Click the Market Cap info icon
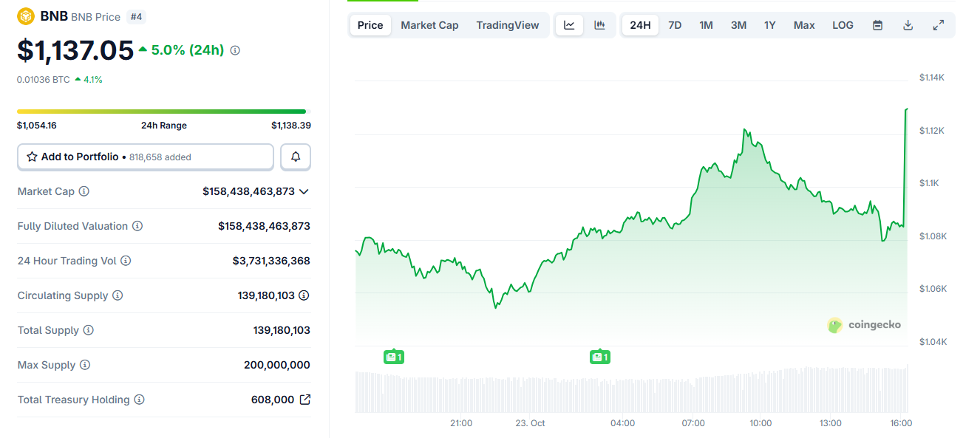This screenshot has width=980, height=438. pos(84,191)
